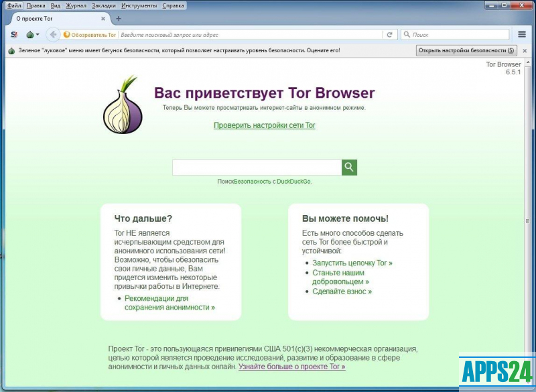Open 'Сделайте взнос' link
This screenshot has width=536, height=392.
tap(342, 291)
